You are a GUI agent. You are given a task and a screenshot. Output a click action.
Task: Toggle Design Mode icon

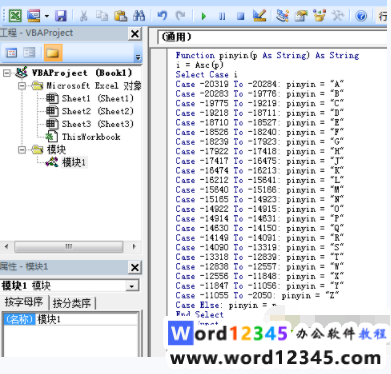pos(259,15)
